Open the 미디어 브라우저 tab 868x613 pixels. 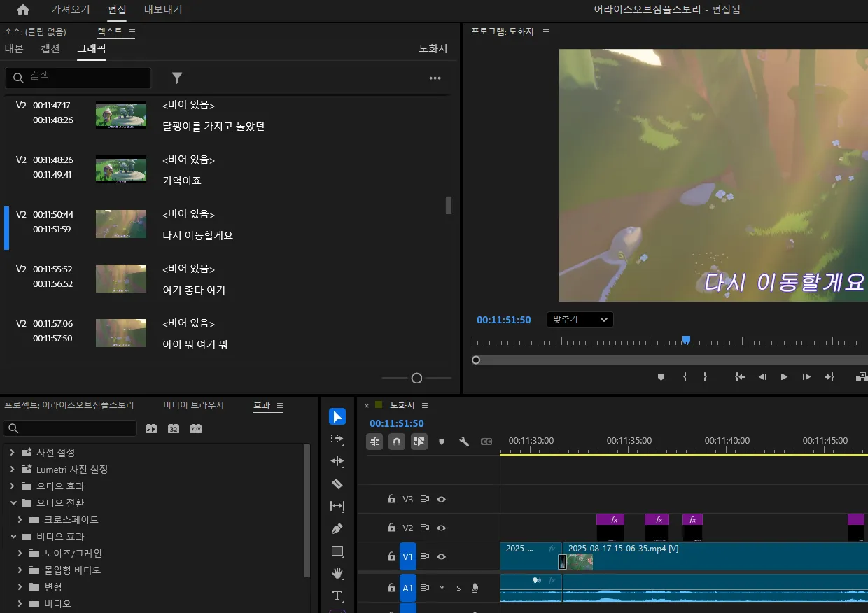pos(193,405)
